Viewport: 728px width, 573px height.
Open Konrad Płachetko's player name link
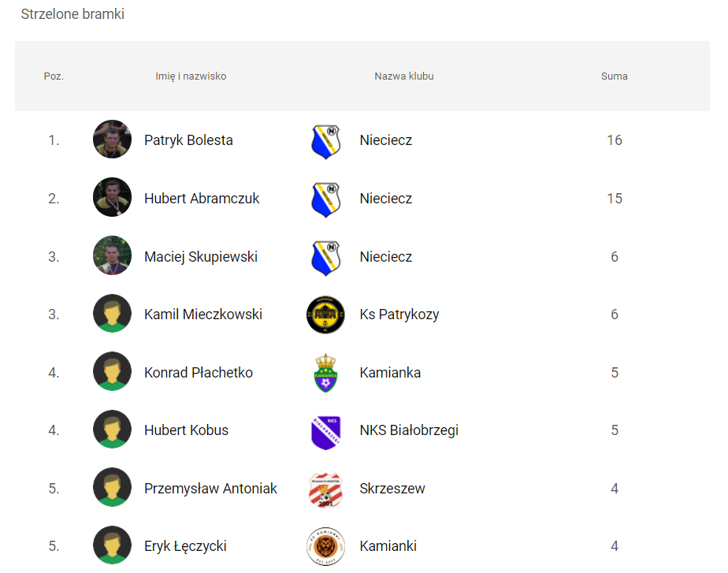[199, 372]
